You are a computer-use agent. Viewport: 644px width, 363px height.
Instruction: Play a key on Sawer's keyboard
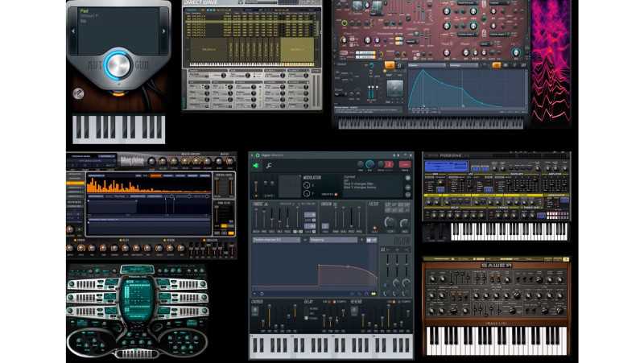click(x=497, y=340)
